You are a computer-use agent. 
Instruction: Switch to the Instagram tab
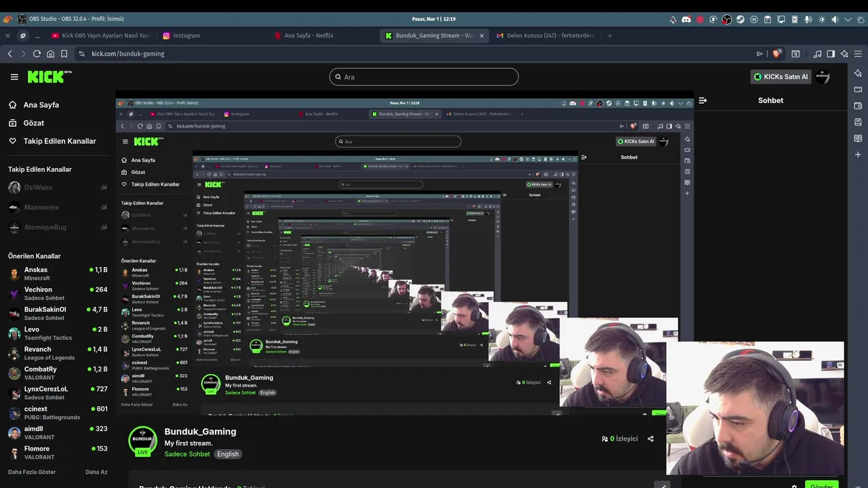[x=181, y=35]
